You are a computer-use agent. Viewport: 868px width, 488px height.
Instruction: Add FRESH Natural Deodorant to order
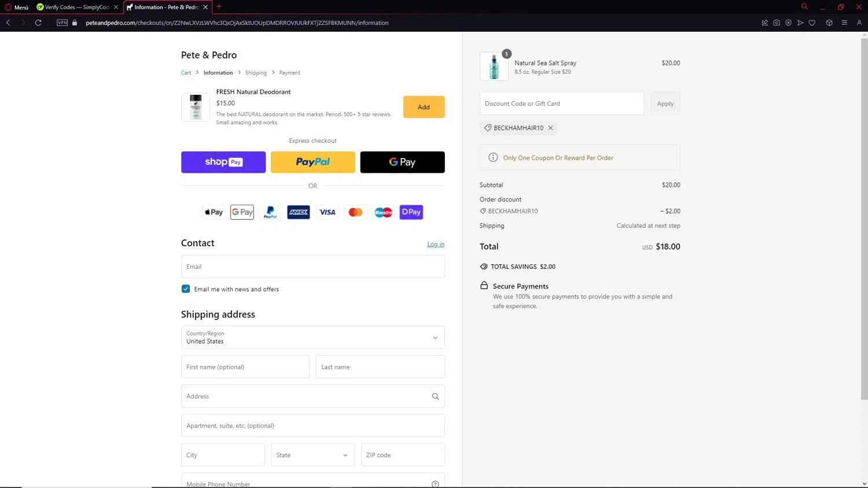(x=424, y=107)
